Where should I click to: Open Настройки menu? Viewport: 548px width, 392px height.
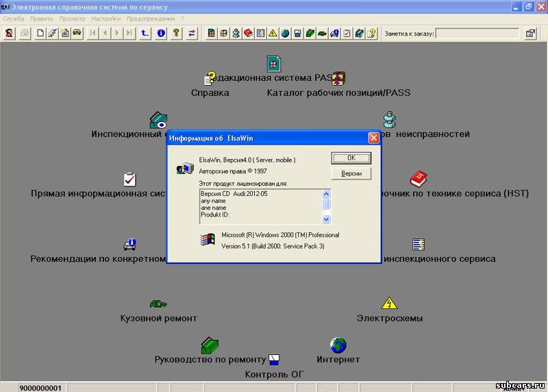(106, 19)
